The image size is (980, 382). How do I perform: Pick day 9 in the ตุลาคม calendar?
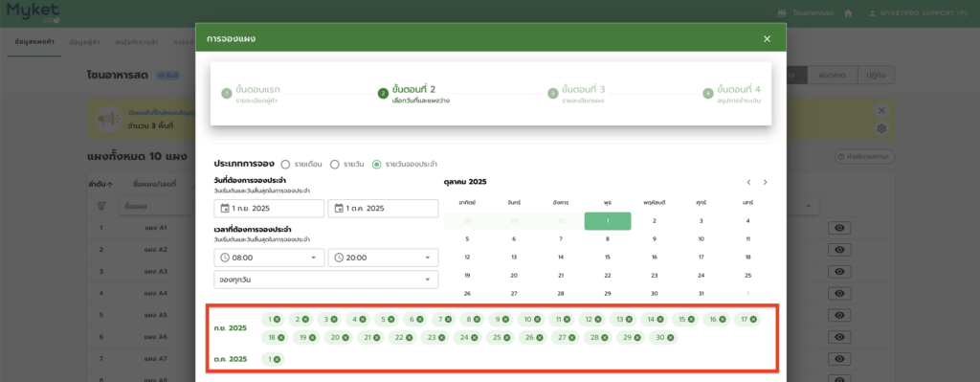(655, 238)
